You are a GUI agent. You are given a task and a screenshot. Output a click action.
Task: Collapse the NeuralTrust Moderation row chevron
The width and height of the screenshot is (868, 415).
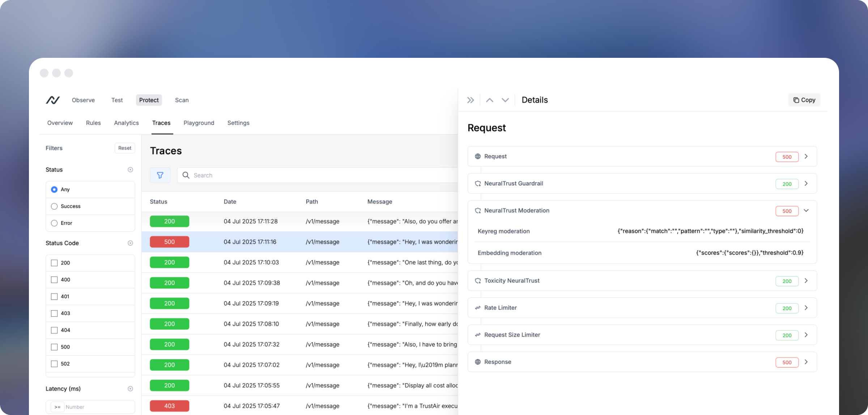point(806,210)
